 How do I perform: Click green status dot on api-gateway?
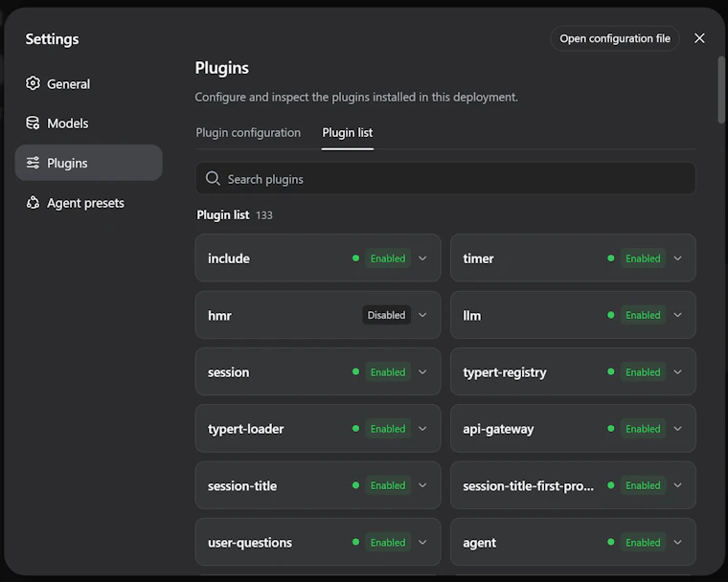click(611, 429)
